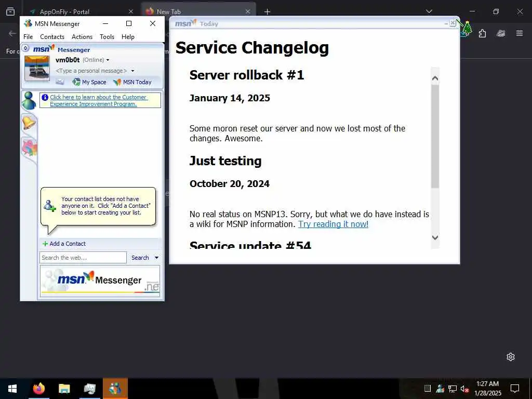Click the Christmas tree icon in Firefox toolbar

(467, 29)
